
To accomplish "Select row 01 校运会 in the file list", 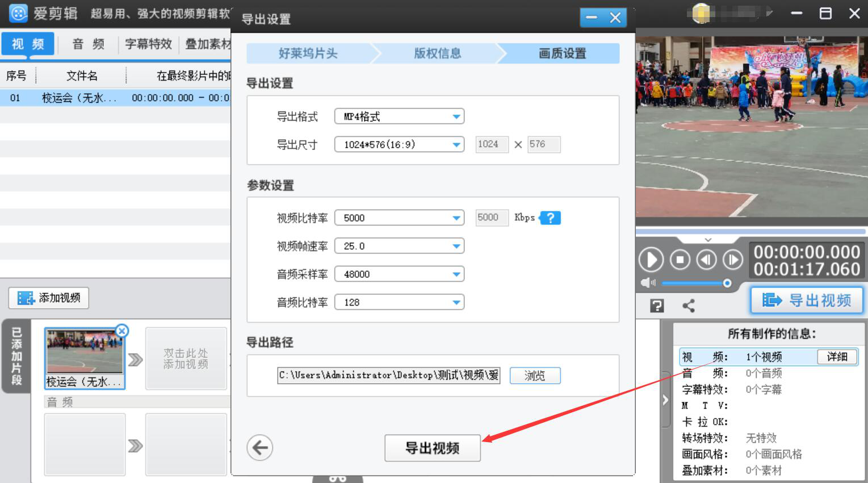I will click(115, 98).
